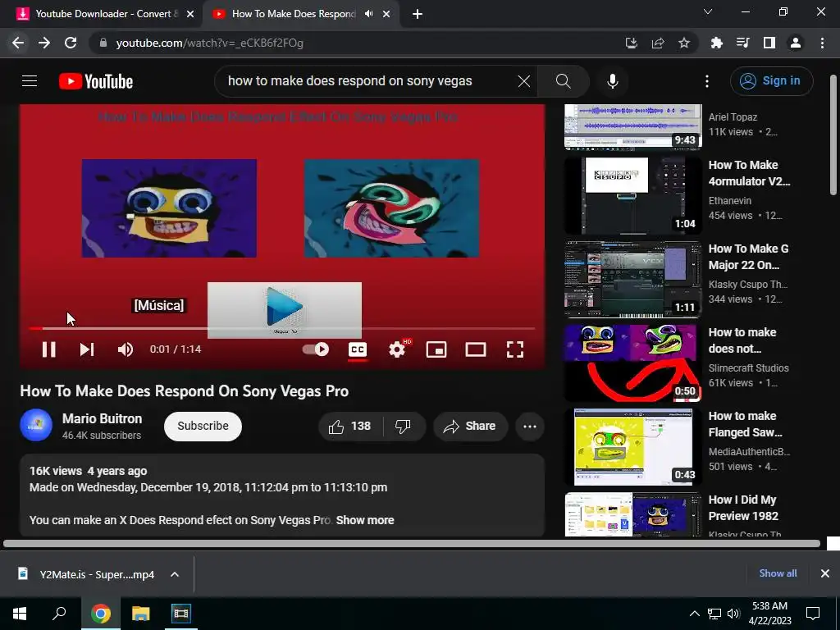The image size is (840, 630).
Task: Close the downloads bar
Action: coord(825,573)
